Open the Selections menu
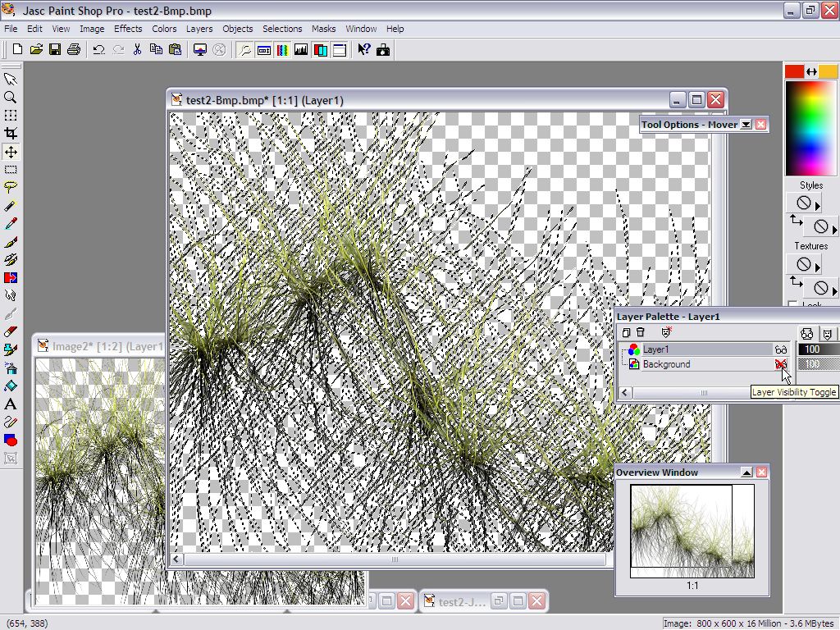The height and width of the screenshot is (630, 840). [282, 29]
